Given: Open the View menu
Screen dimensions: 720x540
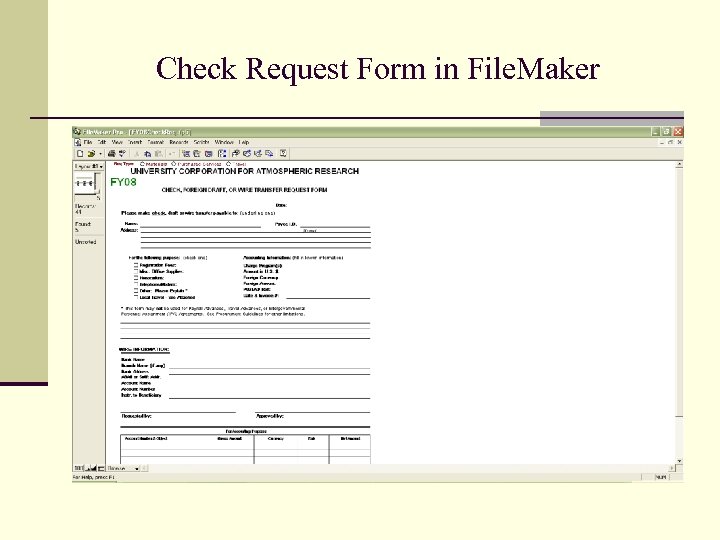Looking at the screenshot, I should coord(117,143).
